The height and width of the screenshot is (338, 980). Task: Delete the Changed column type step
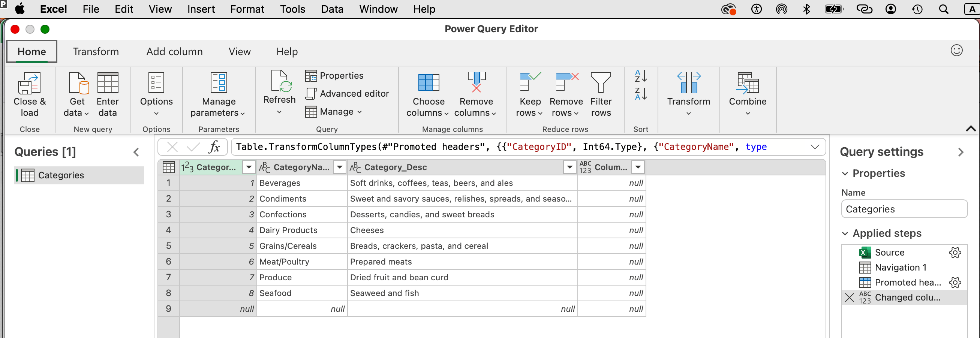849,297
